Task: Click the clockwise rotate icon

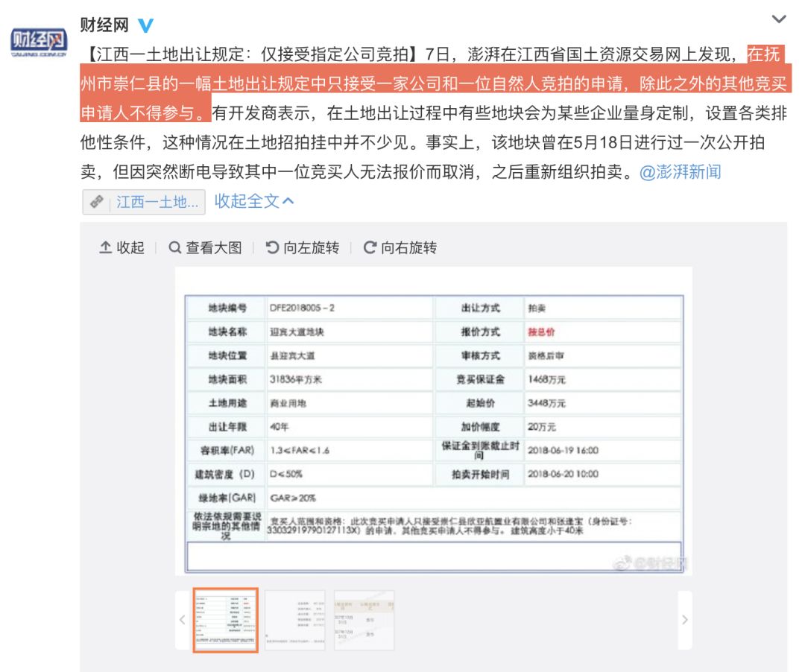Action: tap(370, 247)
